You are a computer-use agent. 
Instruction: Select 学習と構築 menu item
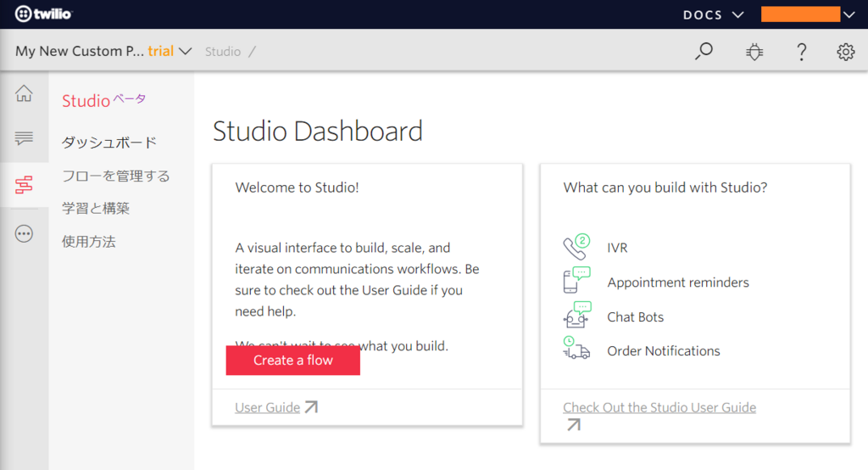[96, 209]
